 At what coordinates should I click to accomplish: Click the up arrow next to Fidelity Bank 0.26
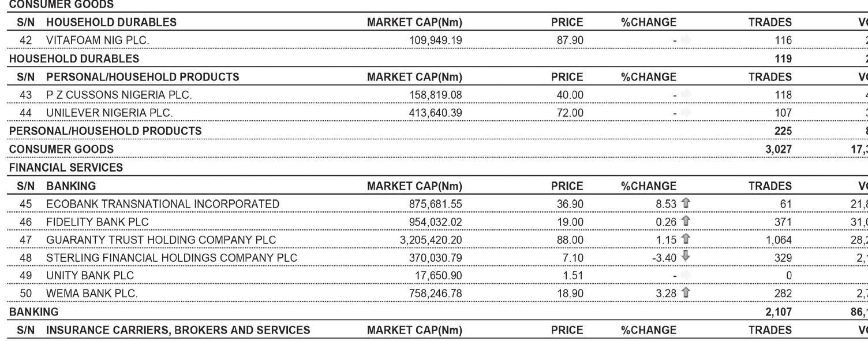click(x=686, y=221)
